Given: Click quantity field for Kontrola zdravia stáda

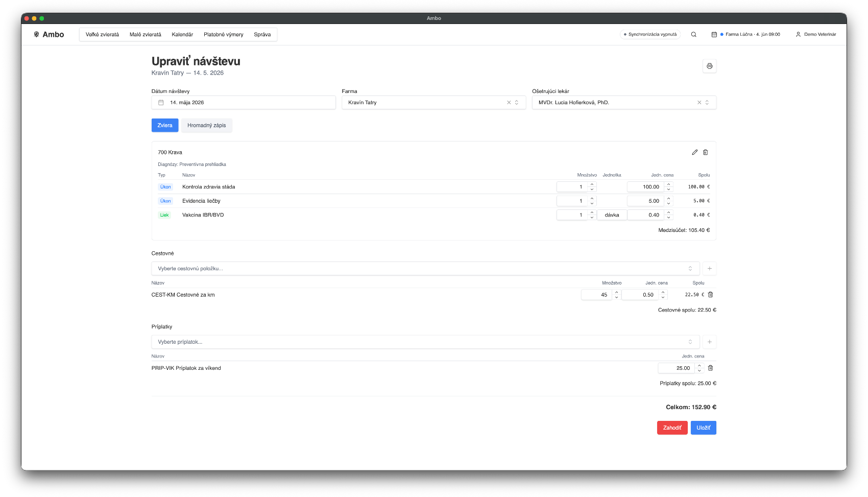Looking at the screenshot, I should click(573, 187).
